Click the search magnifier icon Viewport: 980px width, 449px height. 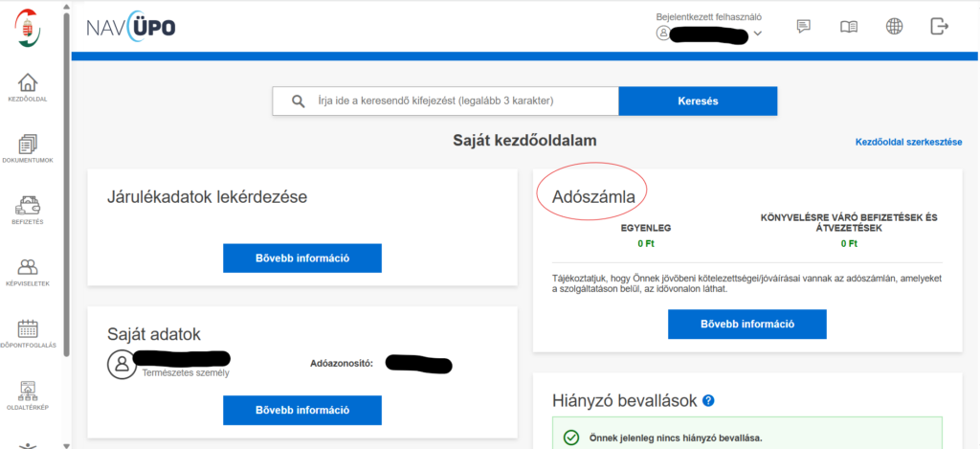coord(299,101)
